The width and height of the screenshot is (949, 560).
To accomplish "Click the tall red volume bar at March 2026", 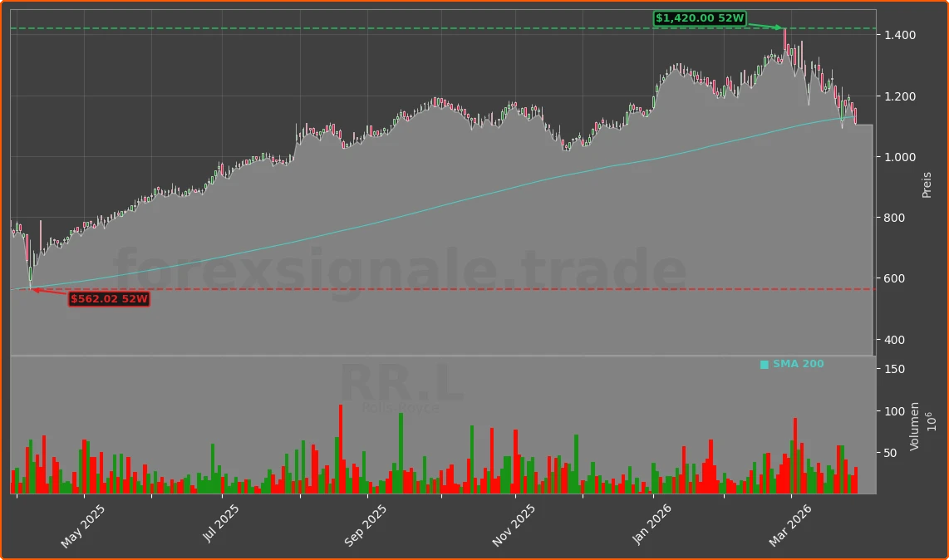I will coord(795,456).
